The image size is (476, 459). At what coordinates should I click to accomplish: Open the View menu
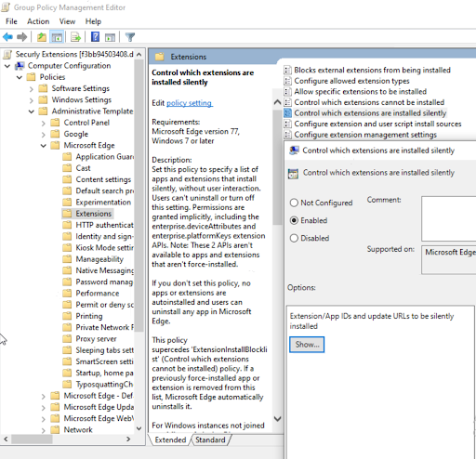(67, 21)
